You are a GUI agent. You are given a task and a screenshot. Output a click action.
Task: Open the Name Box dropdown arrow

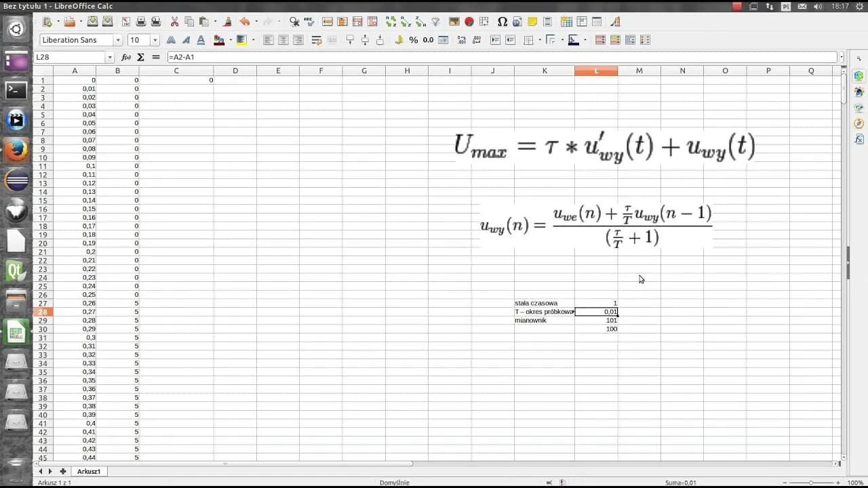point(110,58)
